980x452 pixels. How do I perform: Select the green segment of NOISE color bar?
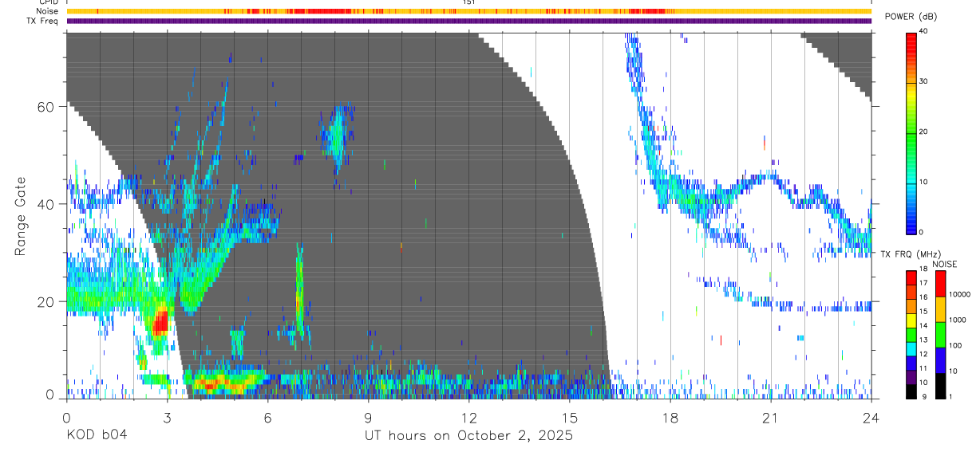940,334
